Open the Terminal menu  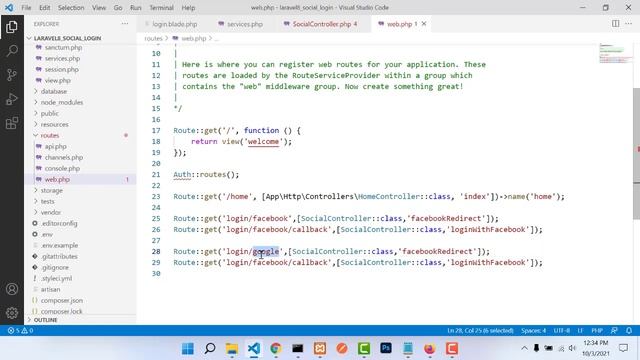pos(161,7)
